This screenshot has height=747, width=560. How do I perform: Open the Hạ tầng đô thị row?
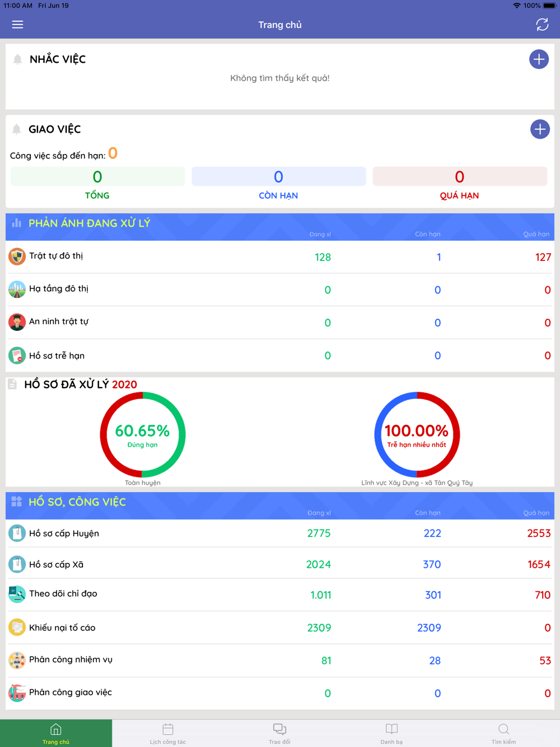tap(280, 290)
